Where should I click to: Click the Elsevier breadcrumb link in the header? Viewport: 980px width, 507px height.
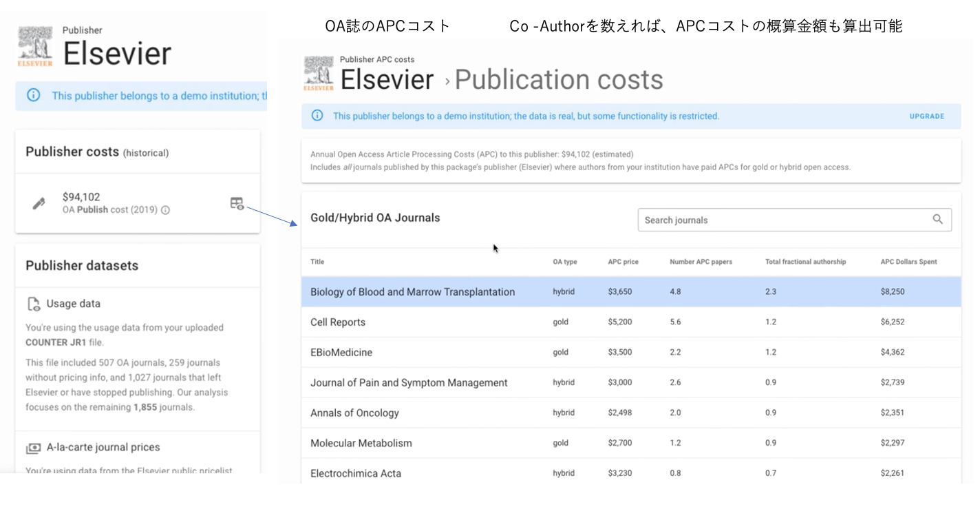click(387, 80)
